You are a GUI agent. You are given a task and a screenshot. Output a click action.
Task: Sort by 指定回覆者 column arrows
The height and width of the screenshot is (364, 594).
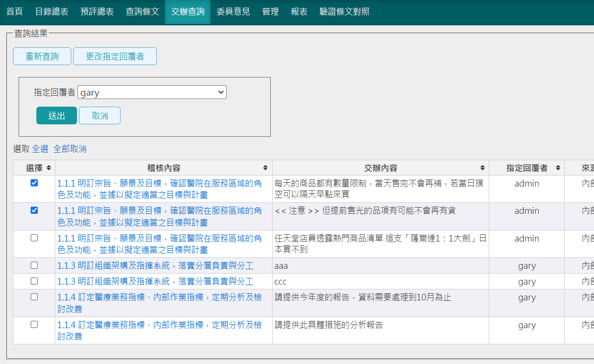[x=558, y=168]
